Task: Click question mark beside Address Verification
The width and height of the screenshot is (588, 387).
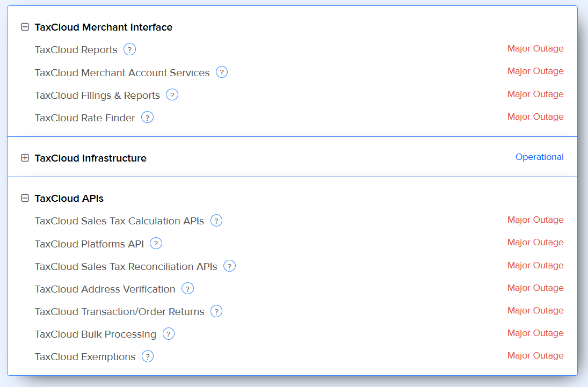Action: (187, 289)
